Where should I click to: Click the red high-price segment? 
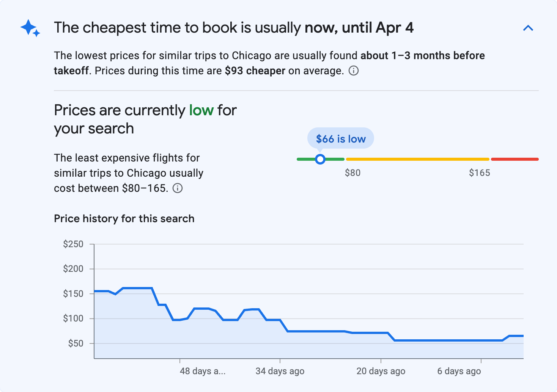515,159
